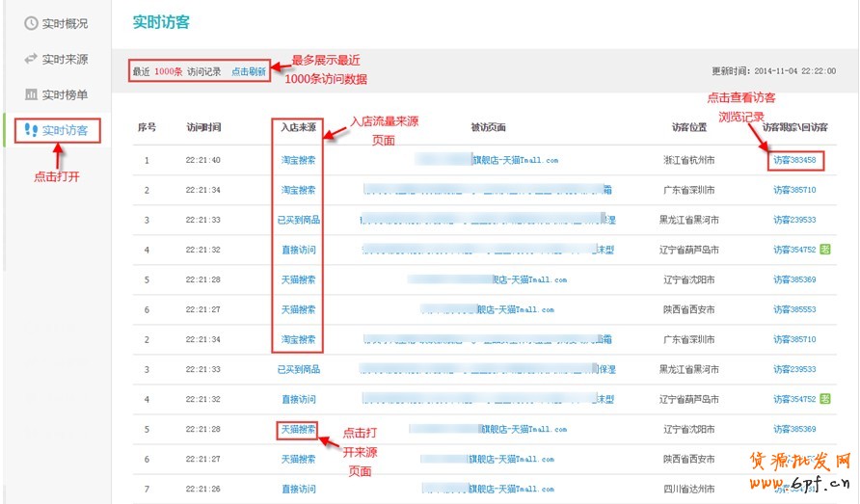Click the 被访页面 column header

488,127
